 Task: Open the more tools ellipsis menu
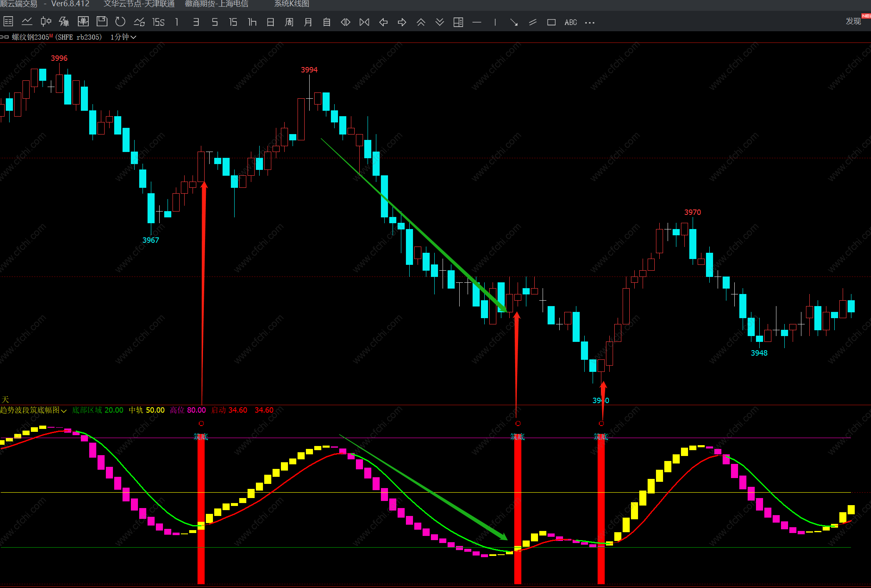coord(590,22)
